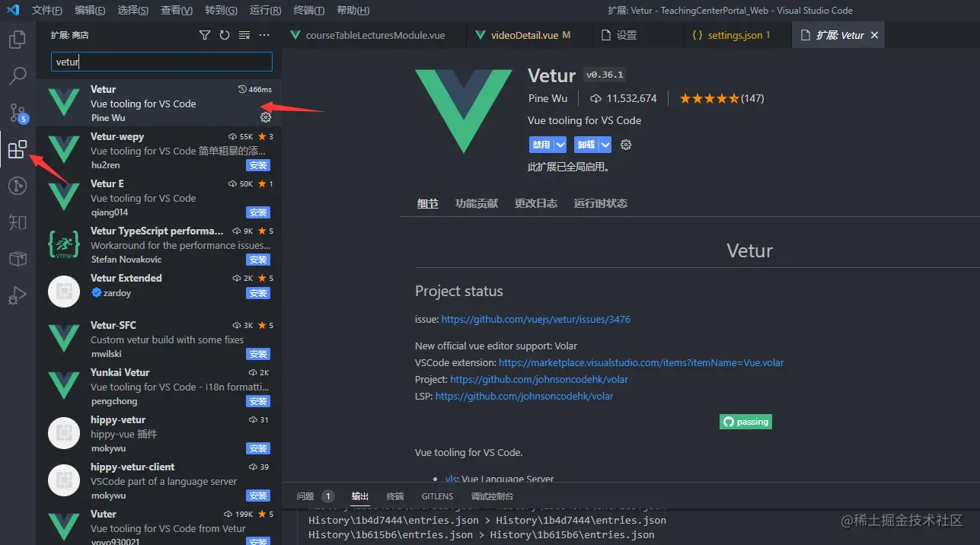The image size is (980, 545).
Task: Open the 帮助(H) menu
Action: click(353, 11)
